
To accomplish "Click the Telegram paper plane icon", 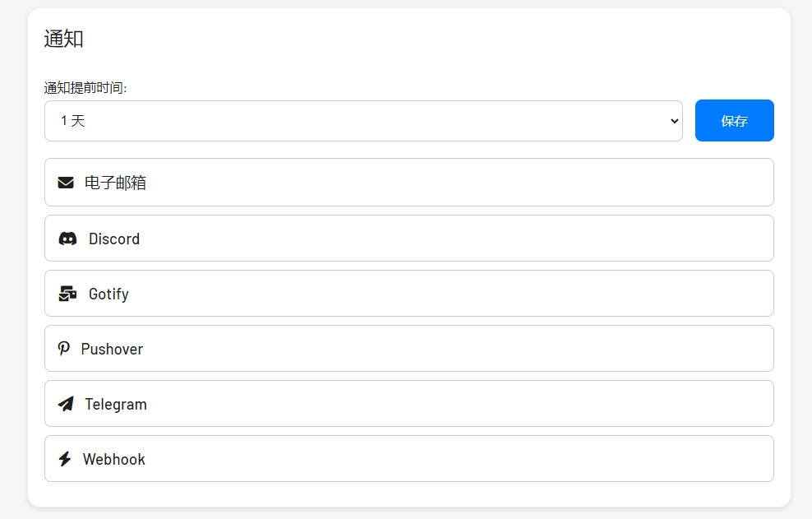I will click(66, 404).
